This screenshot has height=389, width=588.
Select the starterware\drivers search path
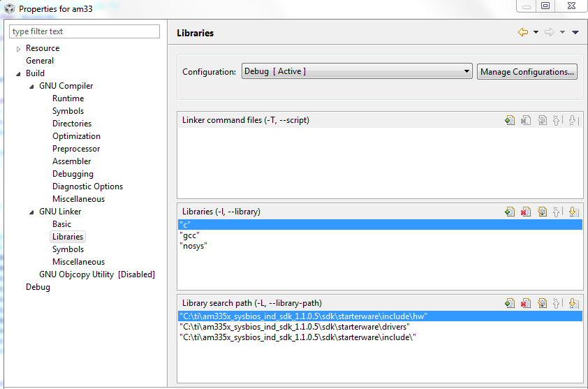tap(381, 327)
